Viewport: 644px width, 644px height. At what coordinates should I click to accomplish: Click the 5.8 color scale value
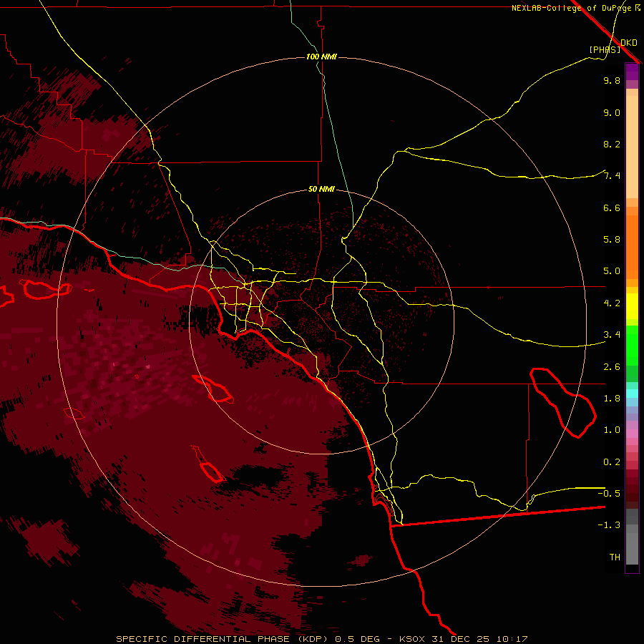612,240
